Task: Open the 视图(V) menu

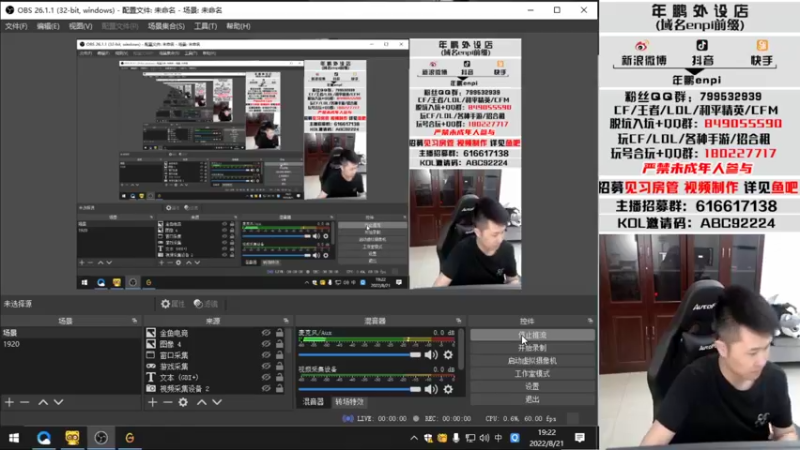Action: pyautogui.click(x=81, y=26)
